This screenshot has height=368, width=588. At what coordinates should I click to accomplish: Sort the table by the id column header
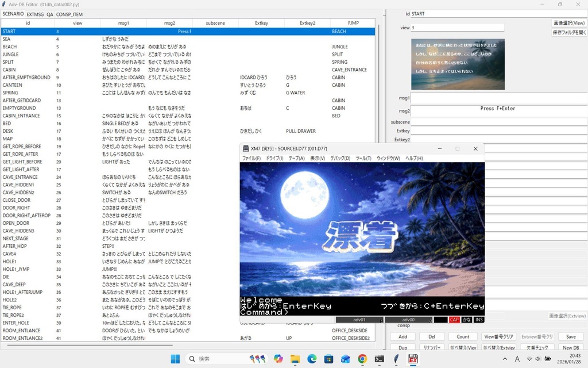[28, 23]
